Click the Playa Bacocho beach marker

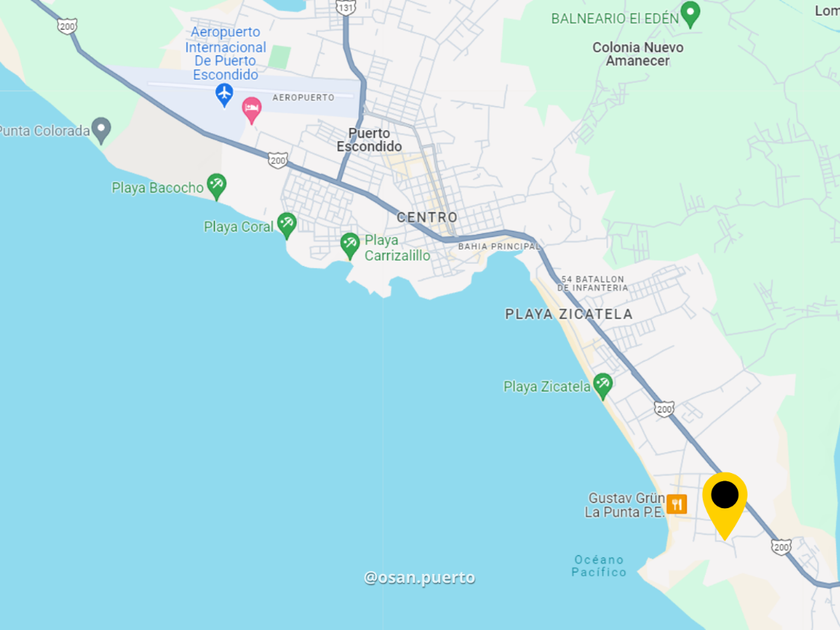point(216,186)
